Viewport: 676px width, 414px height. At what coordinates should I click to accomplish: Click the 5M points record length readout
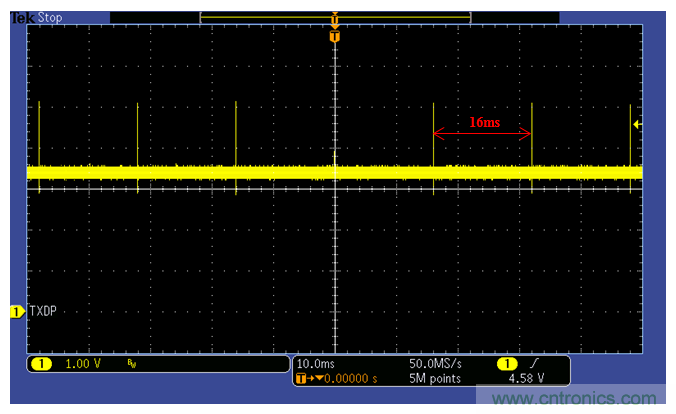[434, 378]
